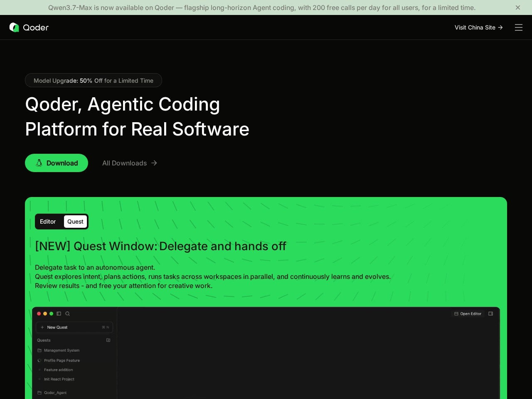Image resolution: width=532 pixels, height=399 pixels.
Task: Close the Qwen3.7-Max announcement banner
Action: tap(518, 7)
